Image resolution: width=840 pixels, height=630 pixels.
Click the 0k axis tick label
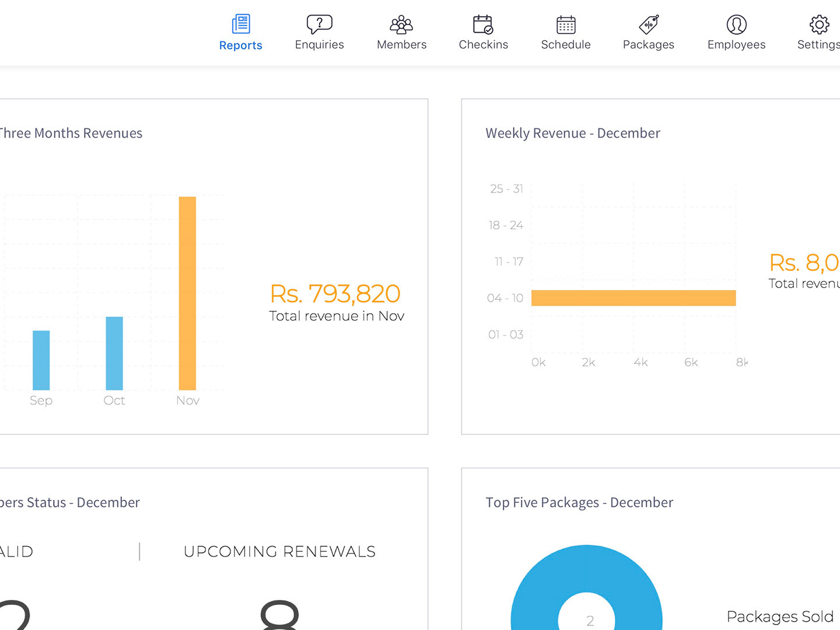point(538,362)
